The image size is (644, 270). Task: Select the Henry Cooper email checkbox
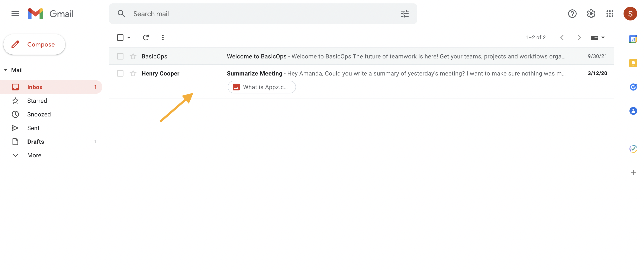(120, 74)
